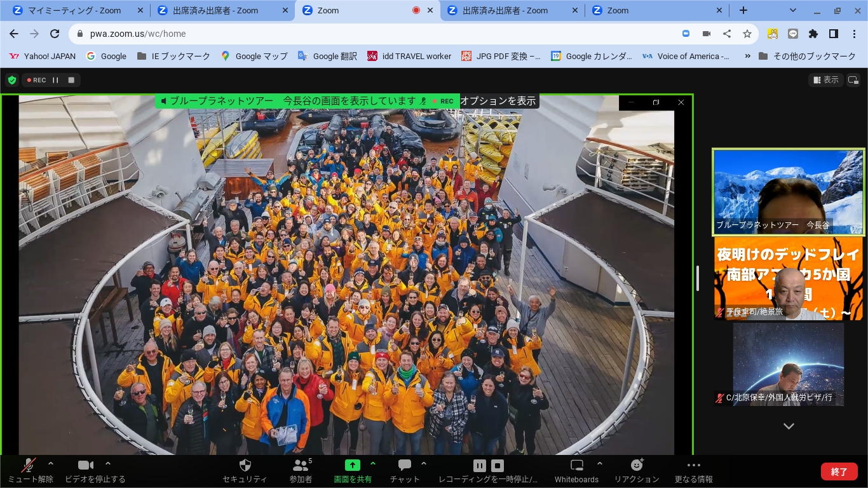Open 表示 view layout button
This screenshot has width=868, height=488.
pos(826,80)
